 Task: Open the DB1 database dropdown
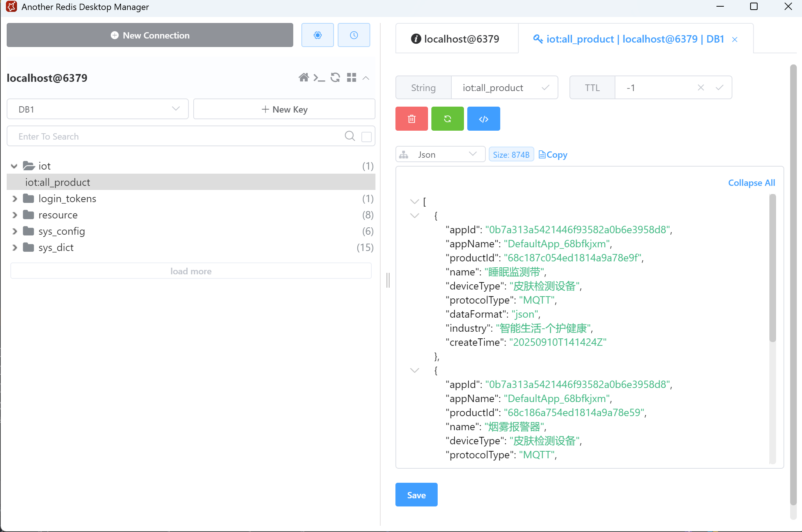click(98, 109)
